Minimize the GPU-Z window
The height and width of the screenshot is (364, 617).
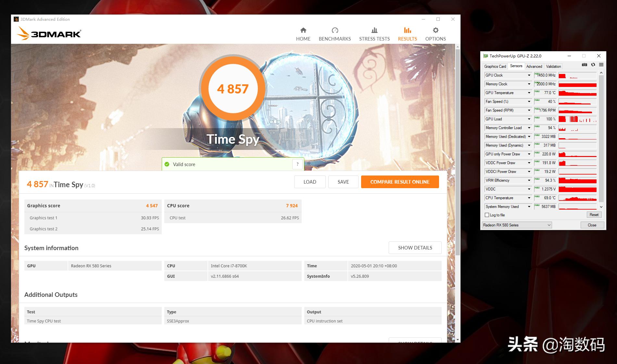tap(569, 56)
